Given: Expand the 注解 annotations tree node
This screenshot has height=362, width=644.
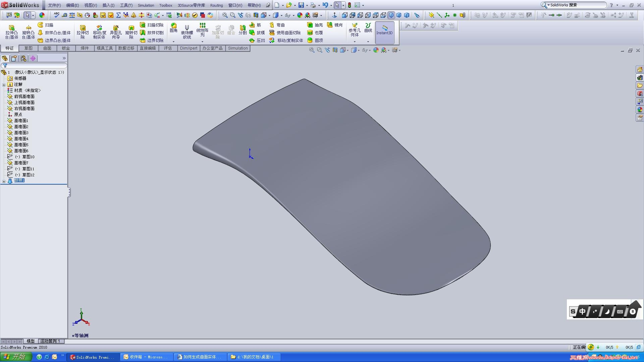Looking at the screenshot, I should click(4, 85).
